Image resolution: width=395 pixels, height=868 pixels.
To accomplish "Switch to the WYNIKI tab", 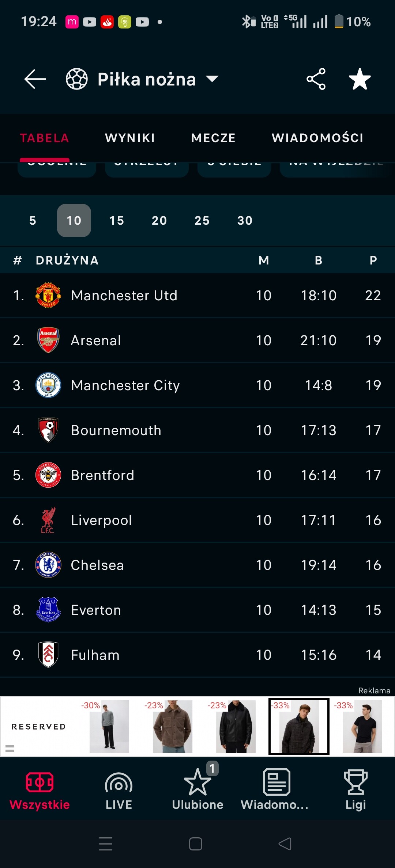I will [130, 138].
